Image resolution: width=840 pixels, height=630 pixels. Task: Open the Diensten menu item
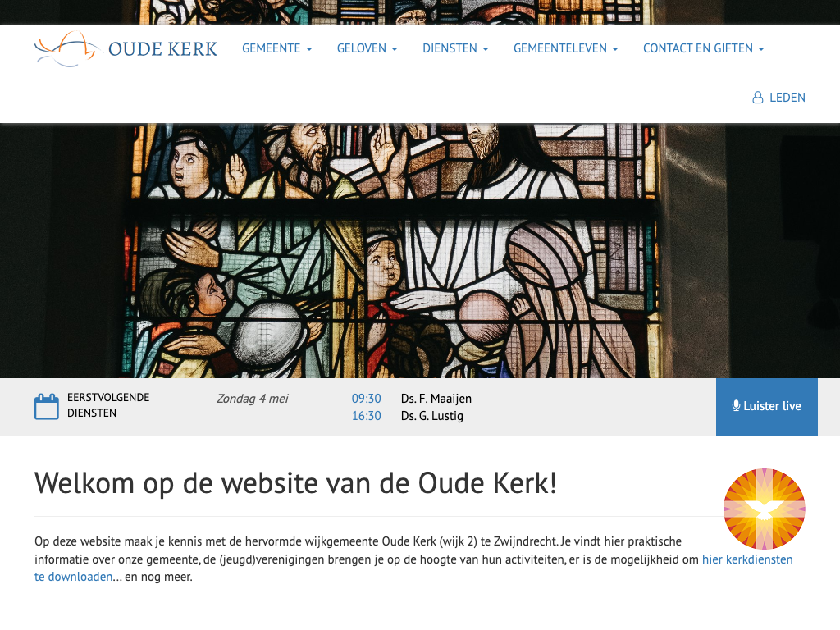(x=455, y=48)
